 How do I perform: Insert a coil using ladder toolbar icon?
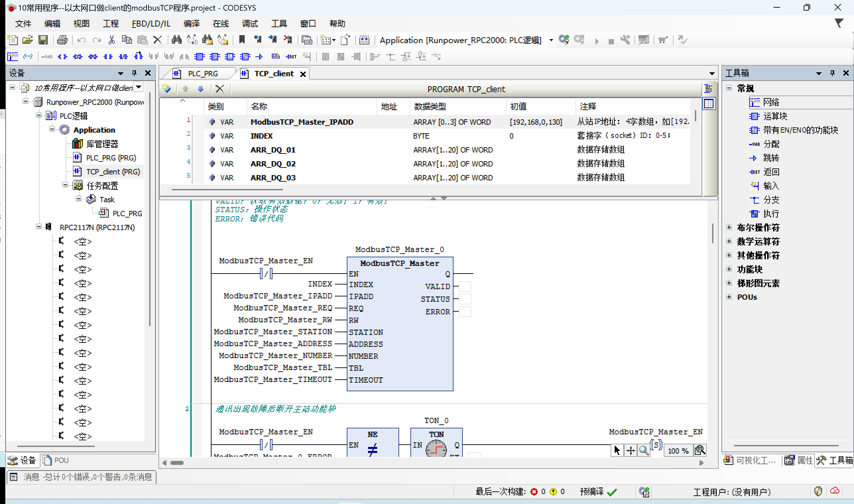(62, 56)
